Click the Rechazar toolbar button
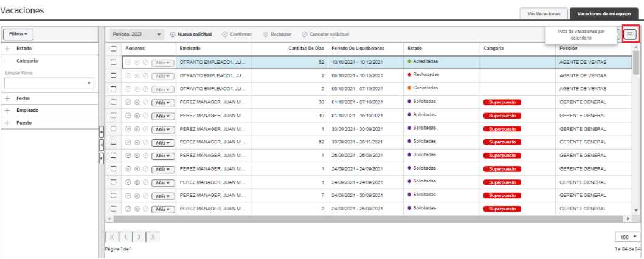The height and width of the screenshot is (259, 644). pyautogui.click(x=277, y=35)
